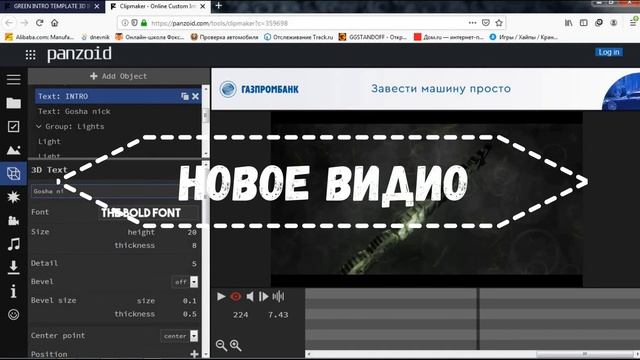Open the dnevnik bookmark

pyautogui.click(x=95, y=37)
